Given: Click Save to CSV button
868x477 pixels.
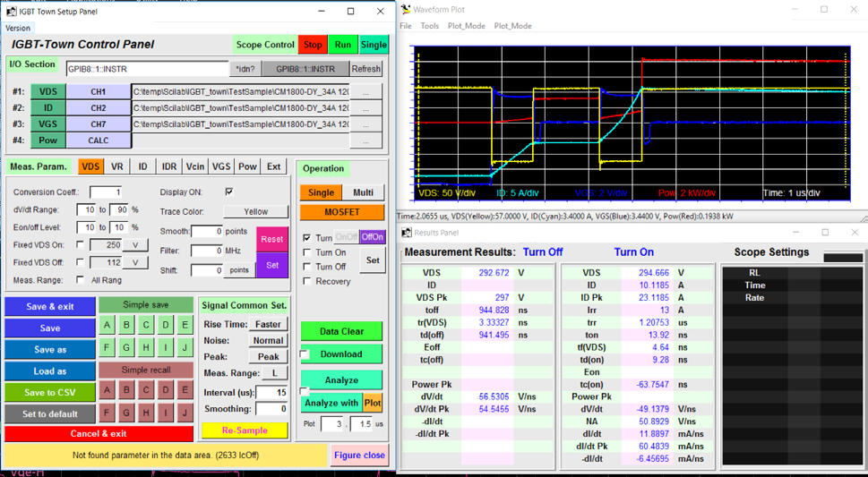Looking at the screenshot, I should (50, 392).
